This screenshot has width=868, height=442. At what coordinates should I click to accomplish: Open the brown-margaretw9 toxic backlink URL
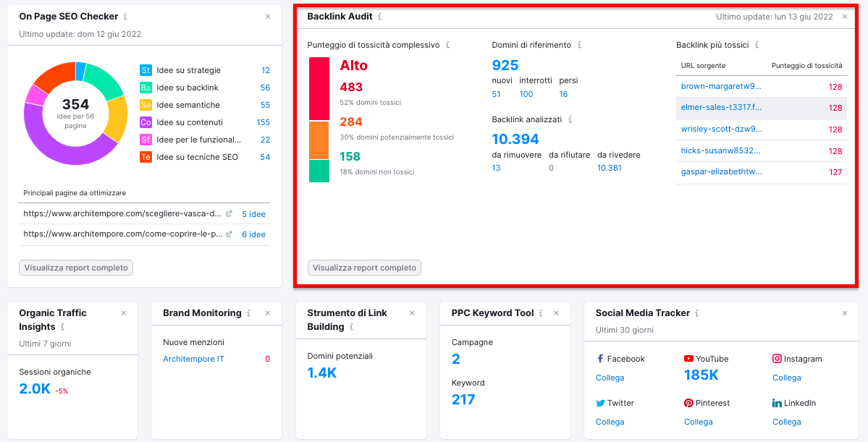(x=721, y=86)
